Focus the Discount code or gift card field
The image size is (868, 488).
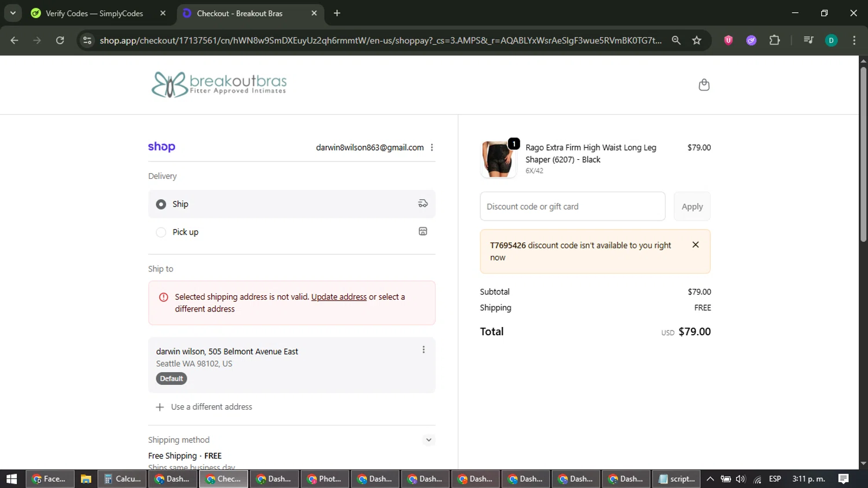(572, 207)
